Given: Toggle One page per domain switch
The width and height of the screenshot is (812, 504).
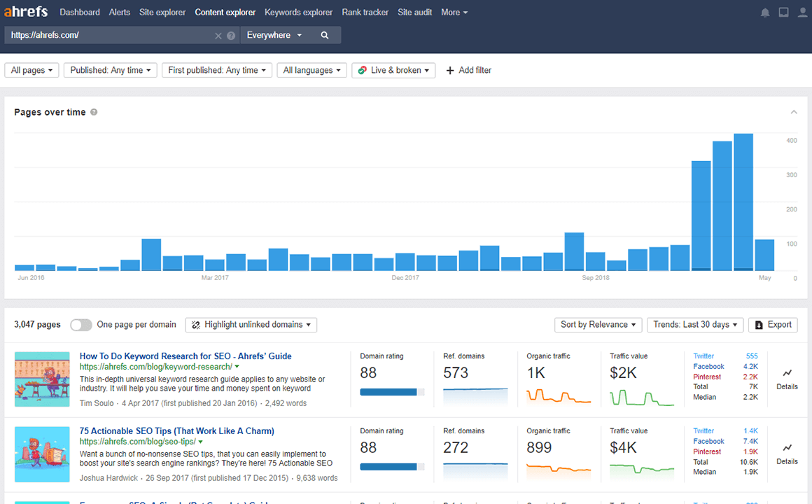Looking at the screenshot, I should [x=81, y=325].
